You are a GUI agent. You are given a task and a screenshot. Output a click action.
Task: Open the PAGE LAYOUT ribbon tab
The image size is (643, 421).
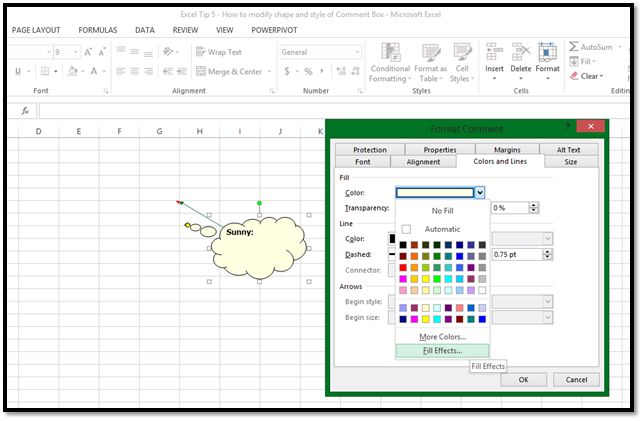[x=36, y=30]
